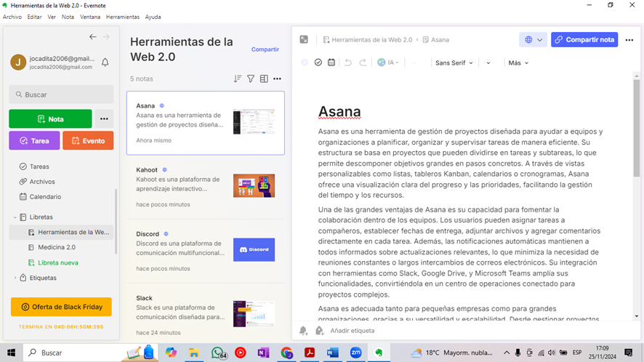Viewport: 644px width, 362px height.
Task: Open sort options for the note list
Action: click(238, 79)
